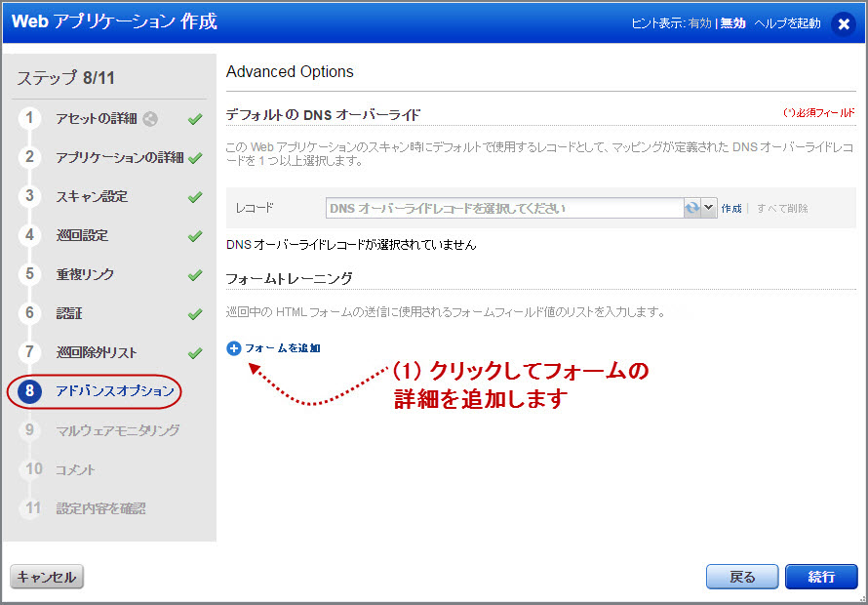Click the blue plus icon to add a form
This screenshot has height=605, width=868.
(x=233, y=347)
